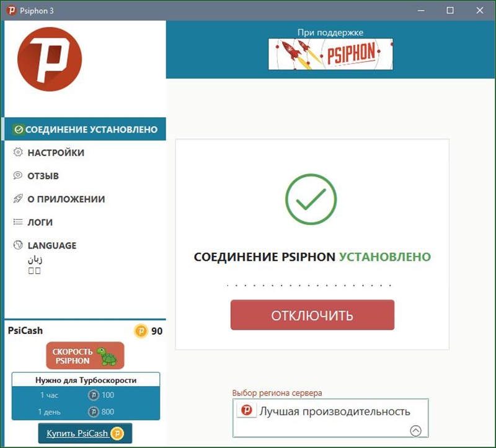Disconnect using the ОТКЛЮЧИТЬ button
This screenshot has height=448, width=496.
point(312,315)
